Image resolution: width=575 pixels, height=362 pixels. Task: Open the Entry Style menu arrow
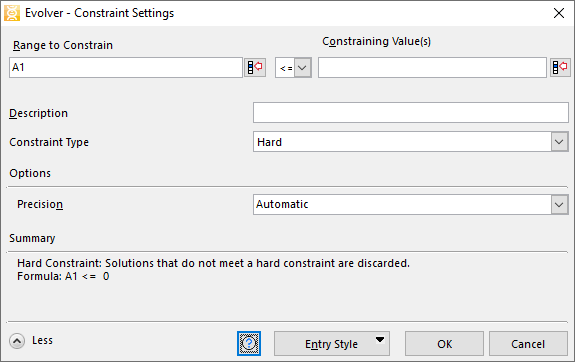pyautogui.click(x=380, y=340)
